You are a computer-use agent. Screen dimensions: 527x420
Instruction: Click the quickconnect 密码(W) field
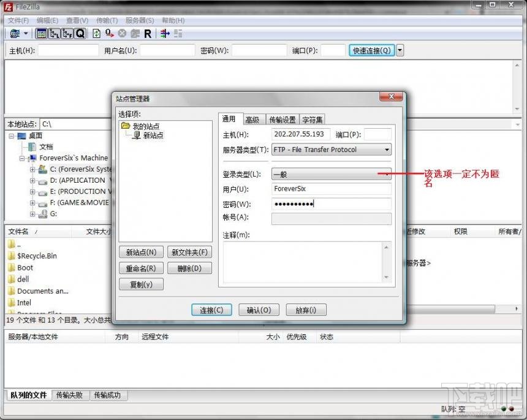point(259,50)
